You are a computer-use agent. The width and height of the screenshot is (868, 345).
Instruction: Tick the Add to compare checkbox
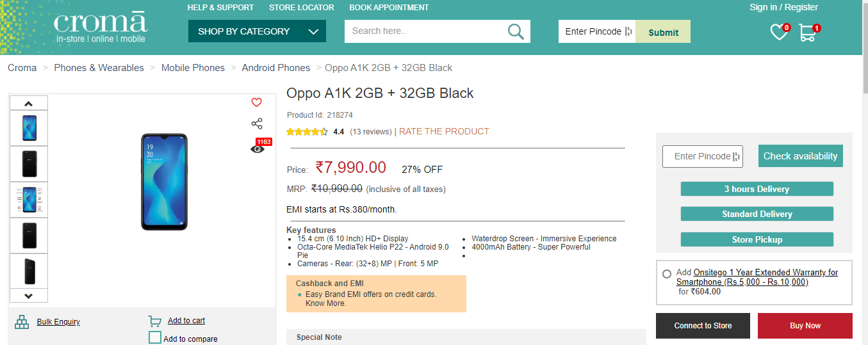[155, 338]
